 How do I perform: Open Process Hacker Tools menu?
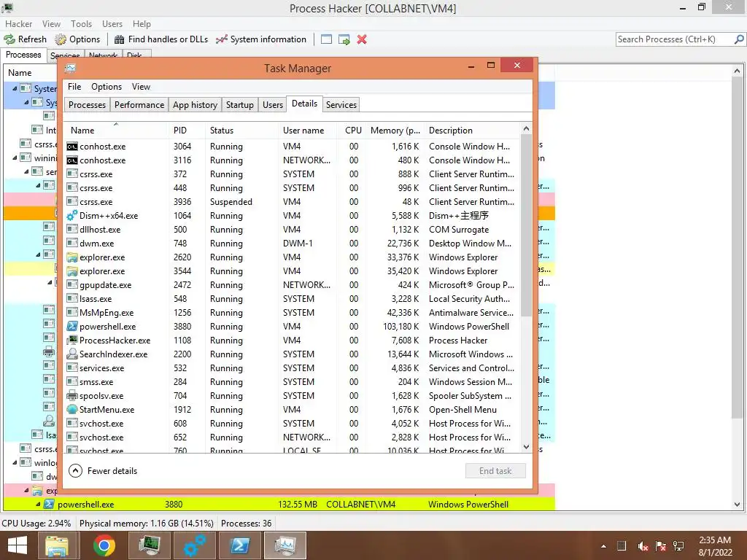(x=82, y=24)
